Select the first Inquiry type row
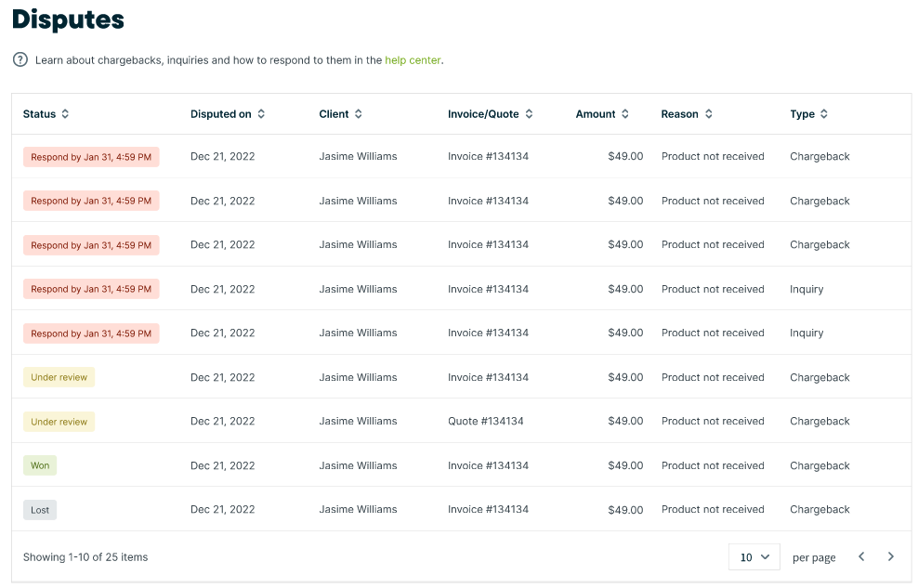The width and height of the screenshot is (918, 588). [x=807, y=289]
